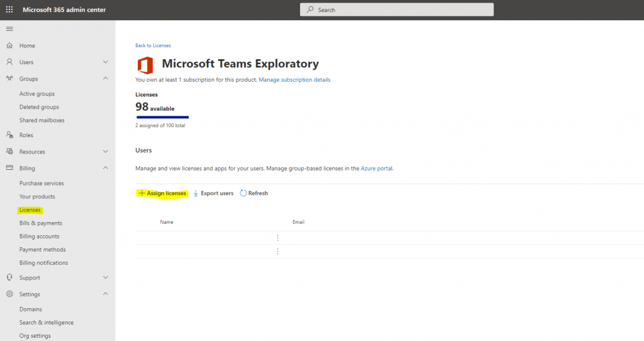This screenshot has width=644, height=341.
Task: Click the Settings gear icon
Action: tap(9, 294)
